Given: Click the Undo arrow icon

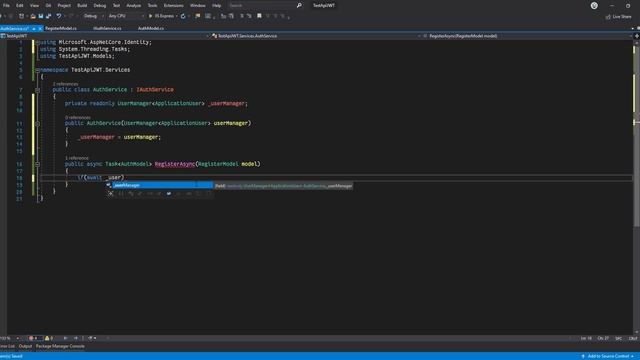Looking at the screenshot, I should point(59,16).
